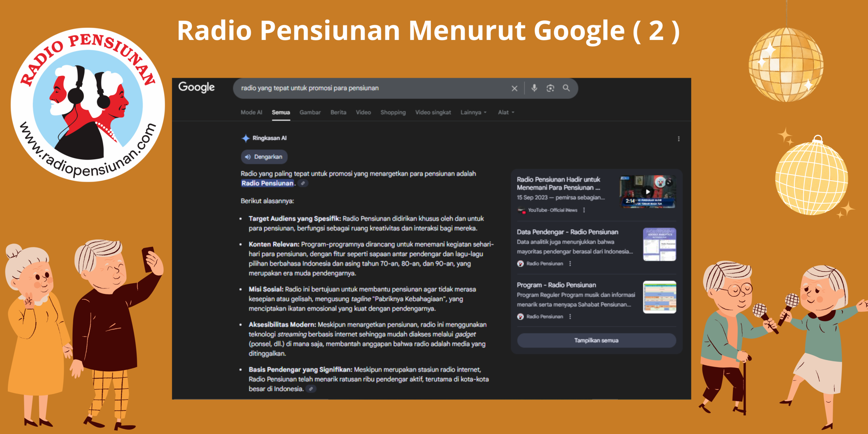Open AI overview three-dot options menu

pyautogui.click(x=678, y=139)
